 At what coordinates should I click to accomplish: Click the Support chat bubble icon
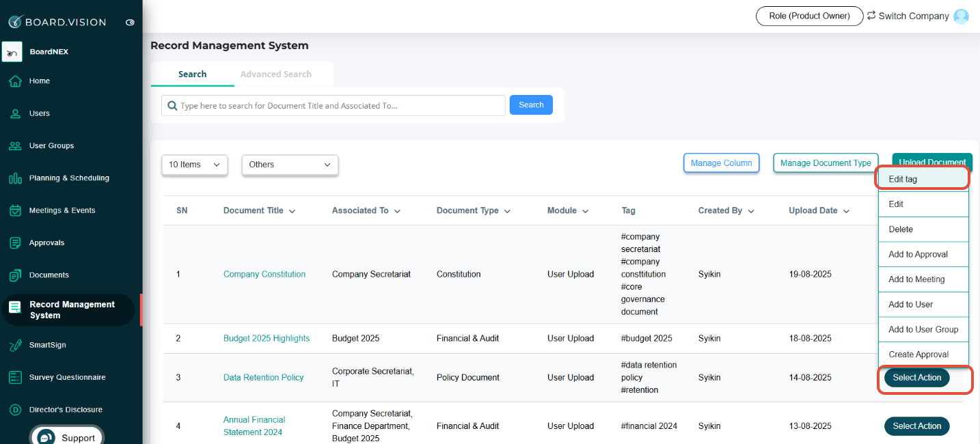click(x=46, y=438)
